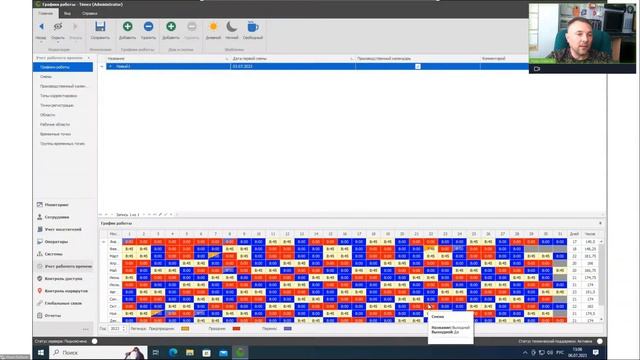The image size is (640, 360).
Task: Click the Сохранить floppy disk icon
Action: [x=100, y=27]
